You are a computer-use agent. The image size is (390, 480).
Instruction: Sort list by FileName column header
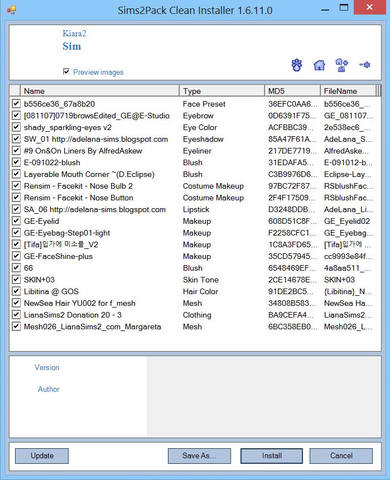click(x=349, y=91)
